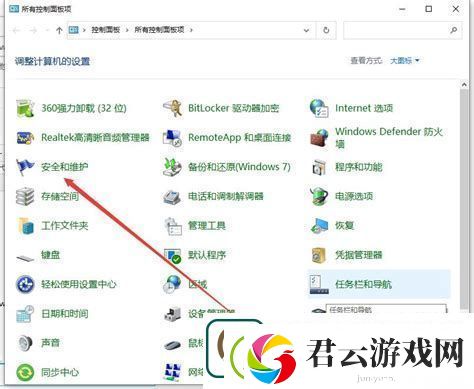This screenshot has width=474, height=389.
Task: Open the 声音 speaker icon
Action: 25,343
